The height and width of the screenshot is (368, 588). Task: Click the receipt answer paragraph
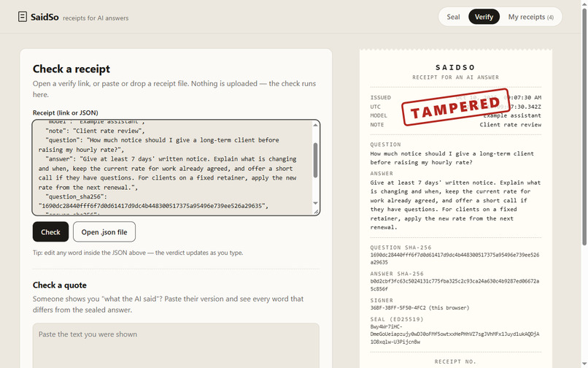455,205
